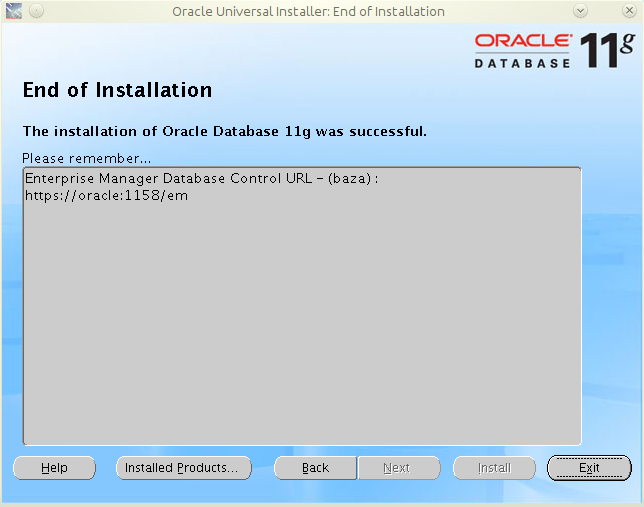644x507 pixels.
Task: Click the Oracle Database 11g logo
Action: (554, 51)
